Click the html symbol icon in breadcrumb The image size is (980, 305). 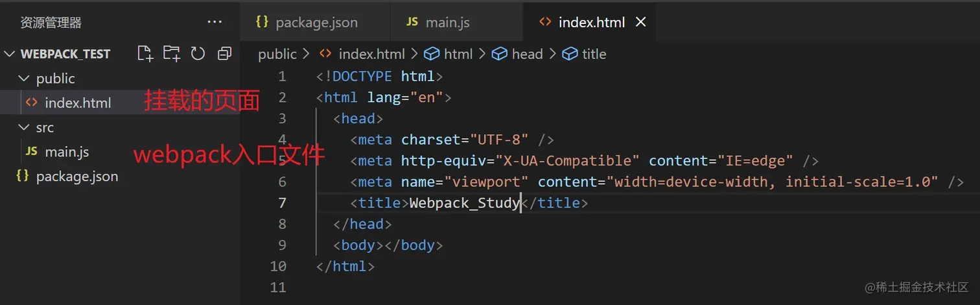[x=431, y=54]
